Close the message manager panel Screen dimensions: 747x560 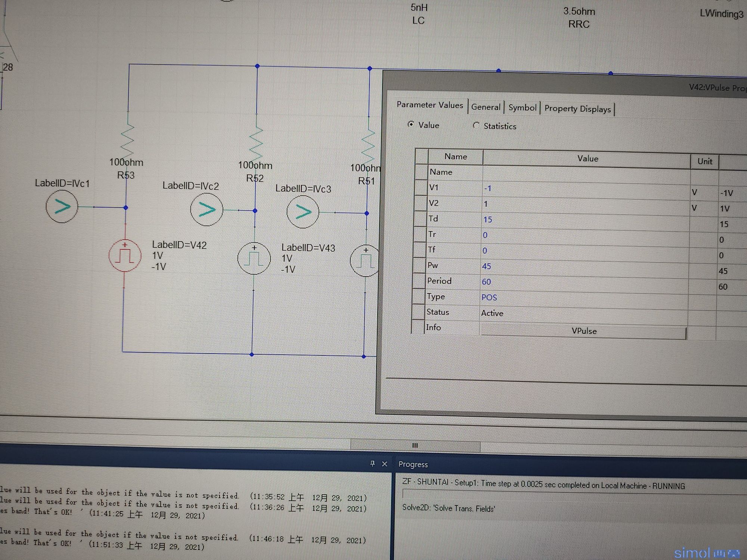pos(385,464)
